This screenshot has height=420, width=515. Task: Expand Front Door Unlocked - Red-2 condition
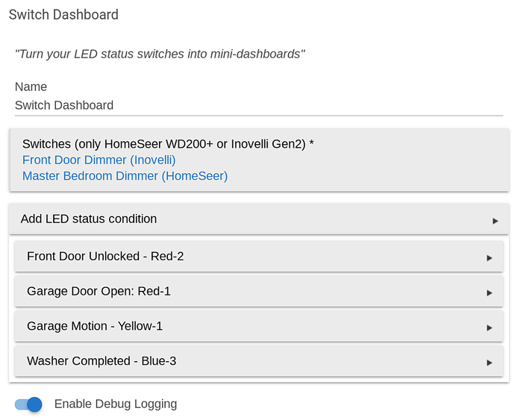105,257
